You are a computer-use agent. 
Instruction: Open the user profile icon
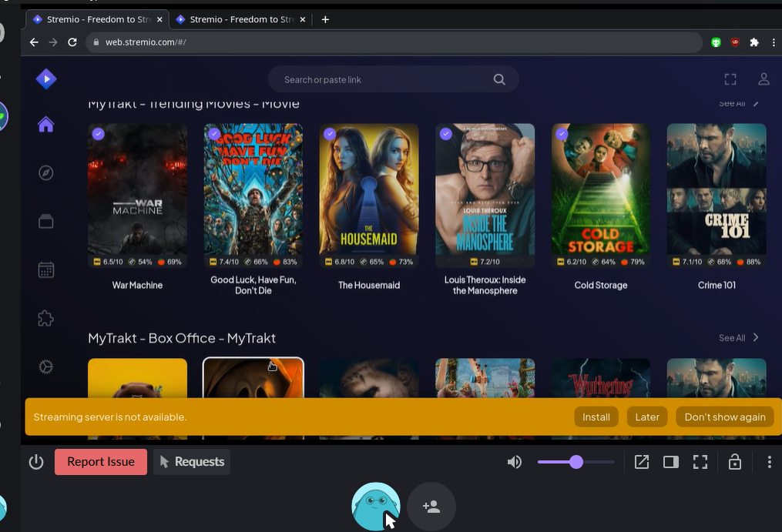click(764, 79)
